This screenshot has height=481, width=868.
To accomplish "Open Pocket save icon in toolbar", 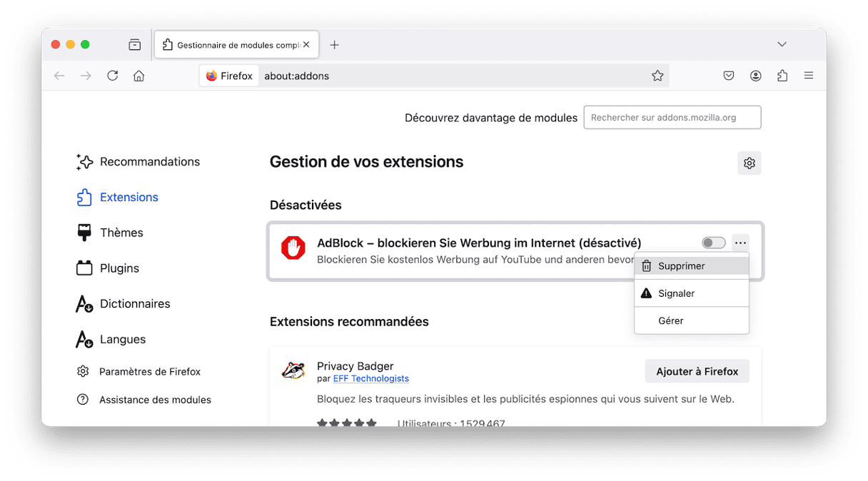I will coord(729,76).
